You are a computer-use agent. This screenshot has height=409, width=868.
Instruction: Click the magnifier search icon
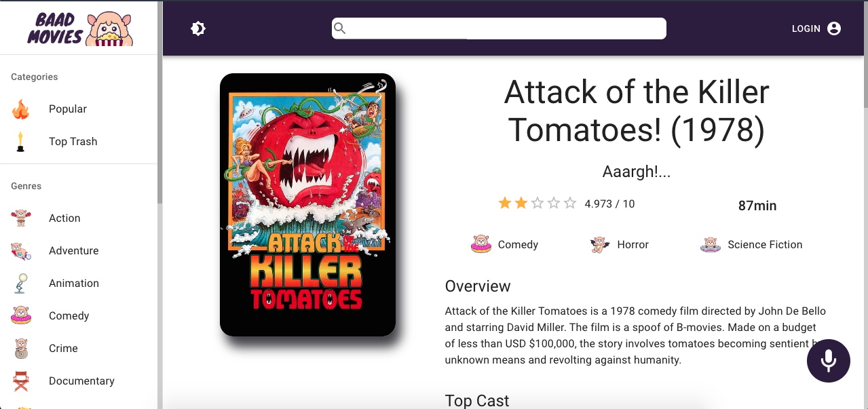click(x=340, y=28)
